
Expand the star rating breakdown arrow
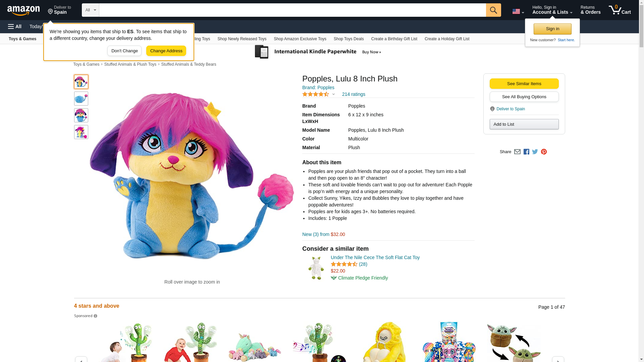click(333, 94)
